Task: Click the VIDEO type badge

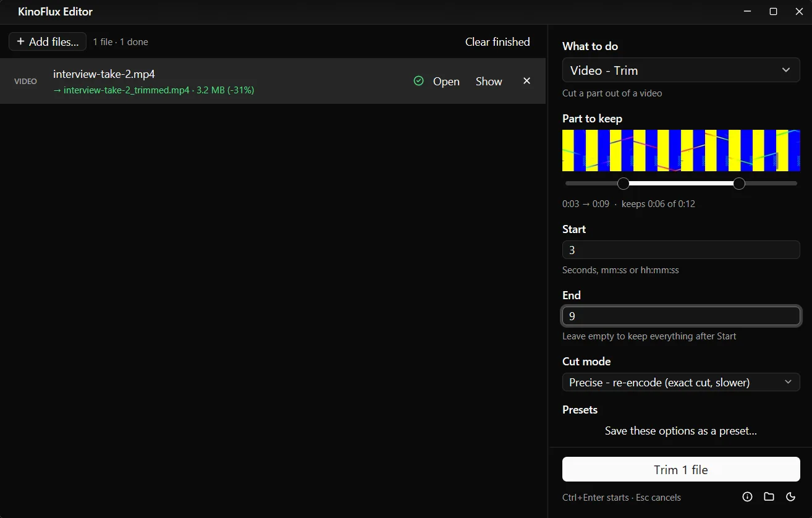Action: tap(25, 81)
